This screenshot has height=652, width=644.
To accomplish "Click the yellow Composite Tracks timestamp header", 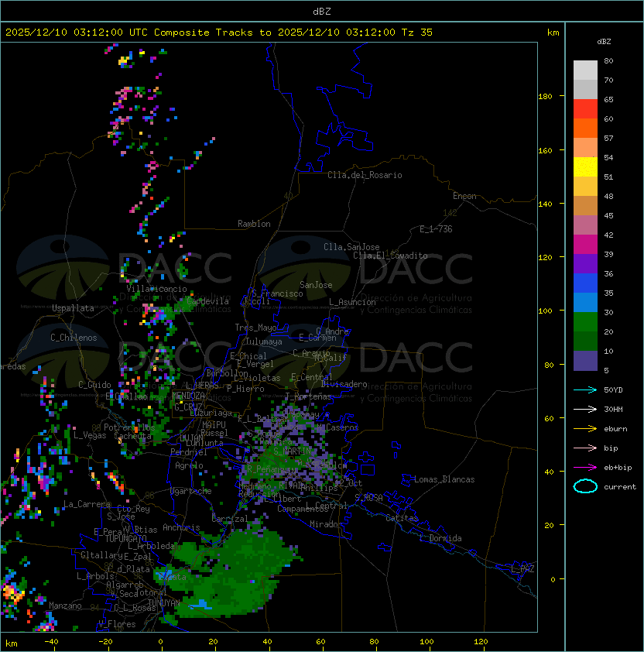I will coord(219,32).
